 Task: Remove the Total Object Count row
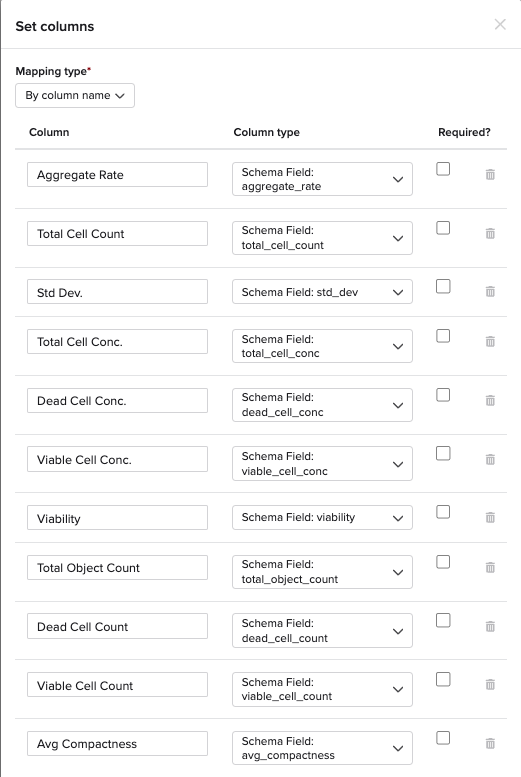(490, 567)
